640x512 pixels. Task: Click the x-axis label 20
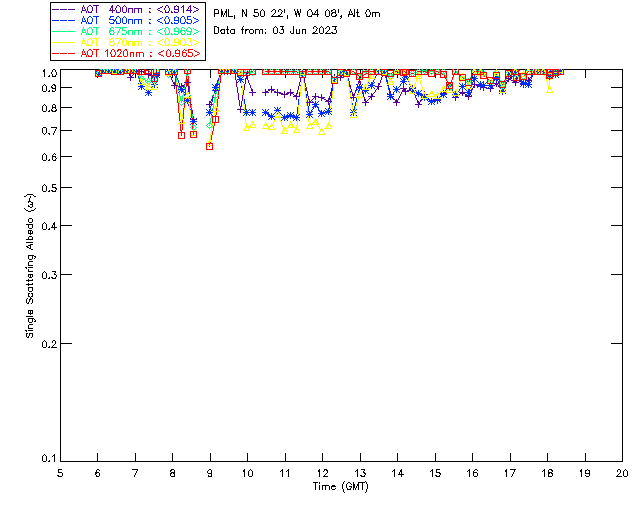[622, 473]
